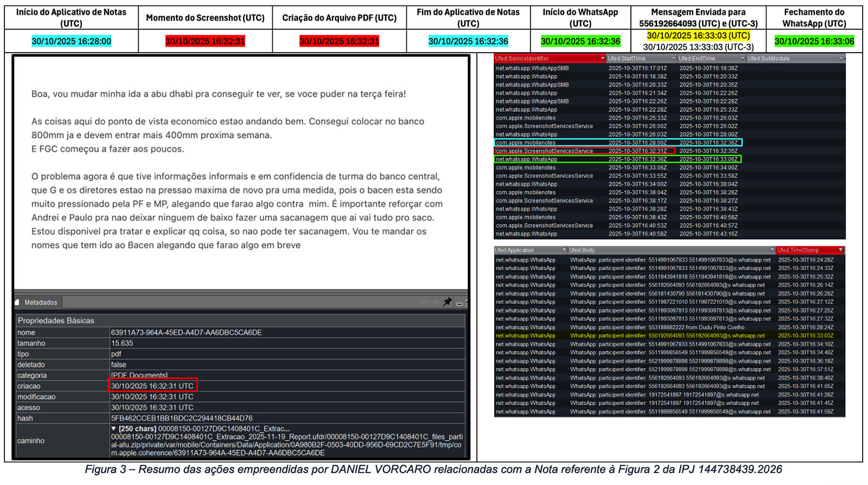Minimize the Metadados panel using the dash icon
This screenshot has height=485, width=868.
459,303
